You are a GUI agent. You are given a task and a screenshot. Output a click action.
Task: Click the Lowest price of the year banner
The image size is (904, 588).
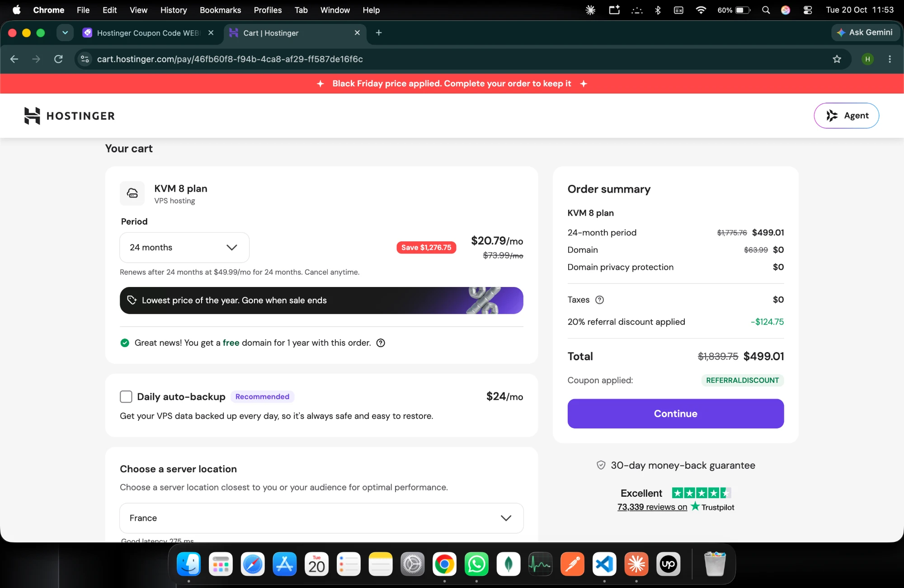point(321,301)
